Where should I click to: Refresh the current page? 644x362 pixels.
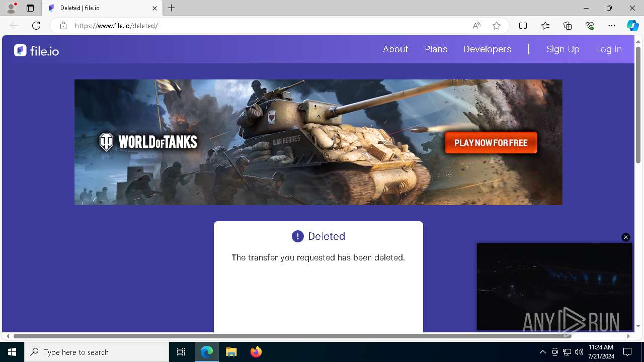[x=36, y=26]
